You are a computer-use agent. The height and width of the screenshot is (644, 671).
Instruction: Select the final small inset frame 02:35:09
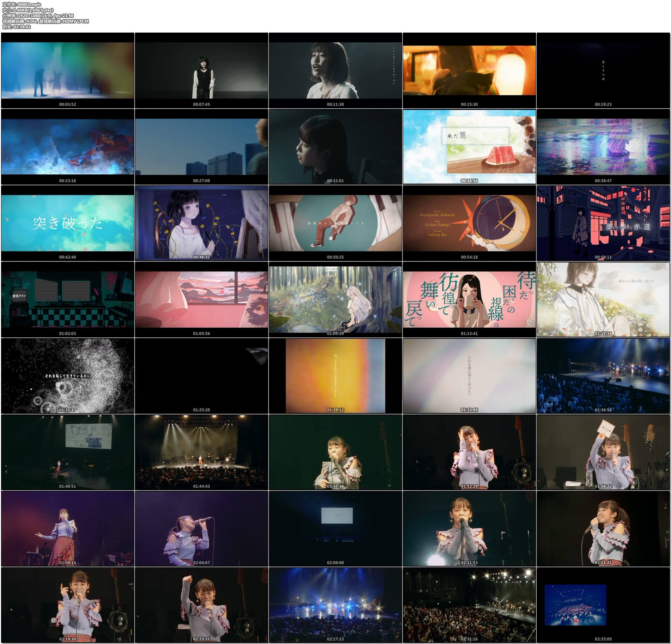(603, 605)
